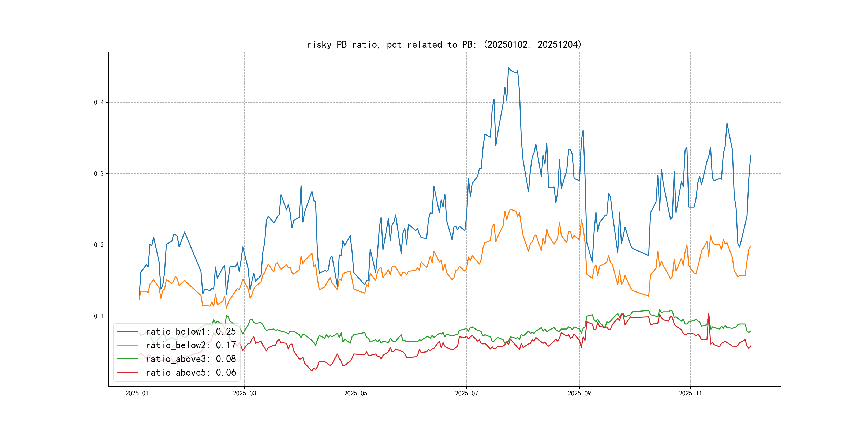Click the ratio_below2: 0.17 legend label
The width and height of the screenshot is (868, 434).
pos(191,345)
